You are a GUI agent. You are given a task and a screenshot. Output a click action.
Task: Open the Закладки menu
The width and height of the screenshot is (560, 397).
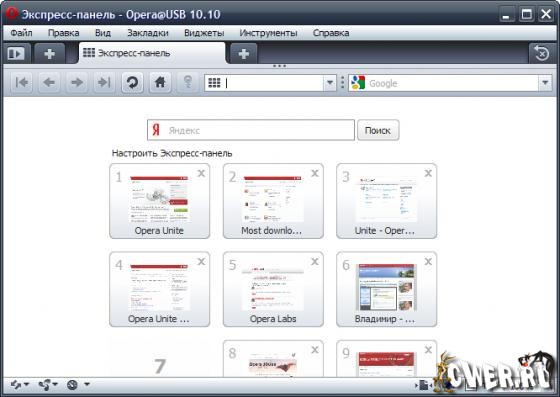pos(148,33)
